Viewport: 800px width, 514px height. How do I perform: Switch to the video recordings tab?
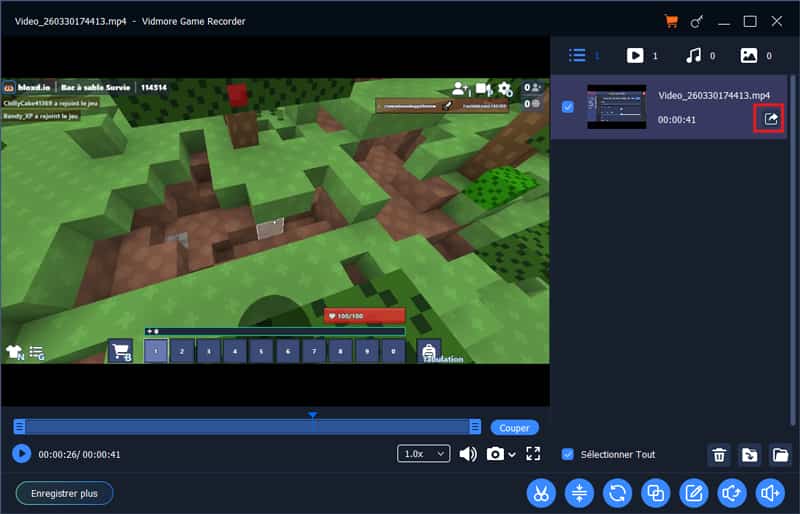point(642,55)
